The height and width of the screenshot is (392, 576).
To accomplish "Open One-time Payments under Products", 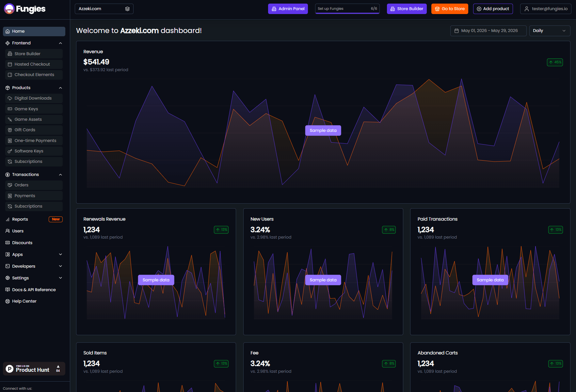I will point(34,141).
